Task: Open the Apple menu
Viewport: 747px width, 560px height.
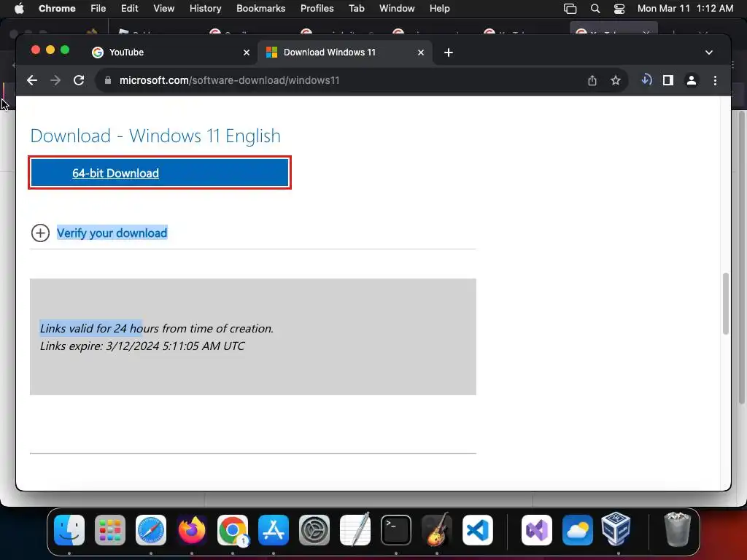Action: pos(19,8)
